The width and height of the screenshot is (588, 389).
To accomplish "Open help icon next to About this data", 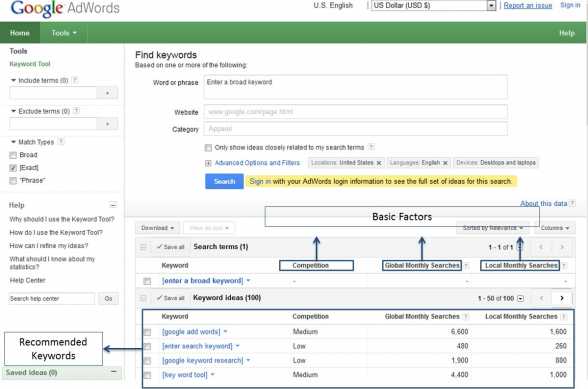I will [572, 204].
